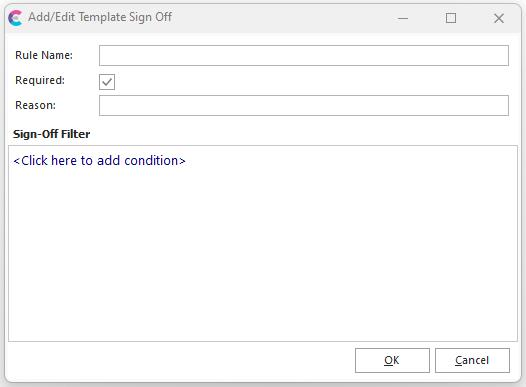Close the Add/Edit Template Sign Off dialog

point(499,18)
